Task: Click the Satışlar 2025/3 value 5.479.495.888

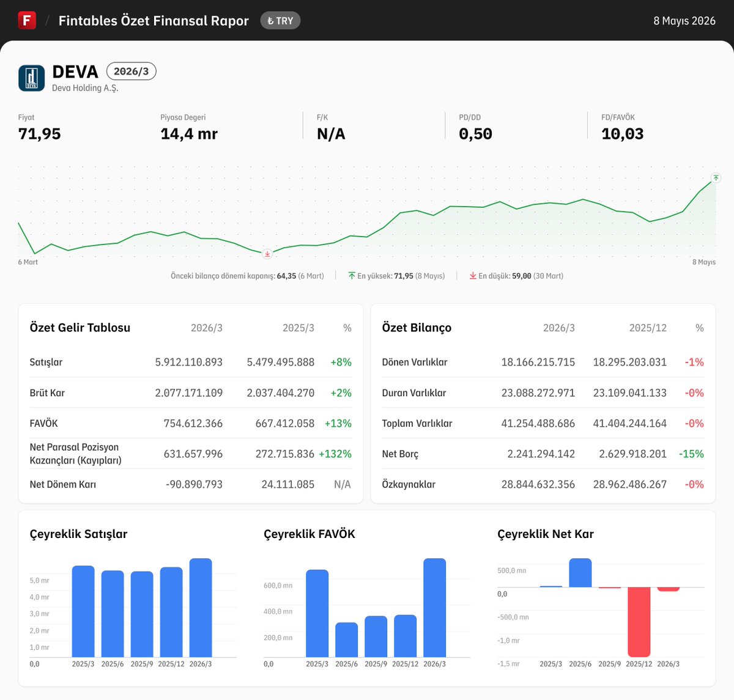Action: coord(281,362)
